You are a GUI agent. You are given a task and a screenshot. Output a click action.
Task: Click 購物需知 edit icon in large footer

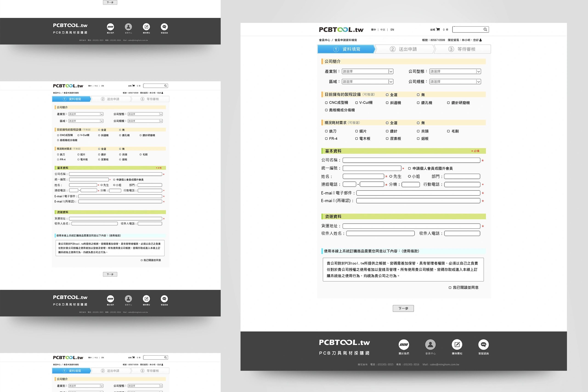click(457, 344)
